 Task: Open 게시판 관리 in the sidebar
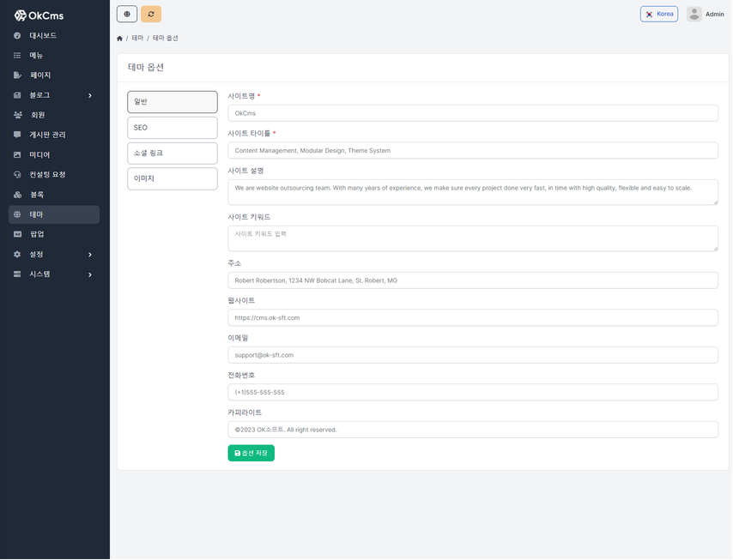point(47,135)
